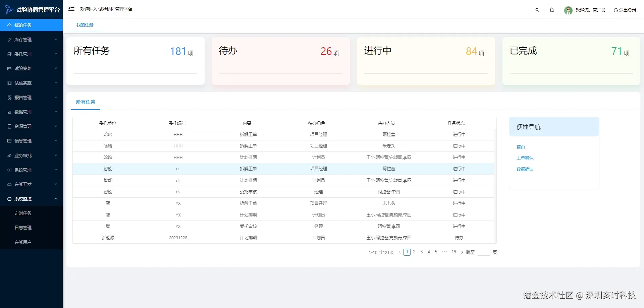Click the 业务审批 sidebar icon
This screenshot has width=644, height=308.
[x=9, y=156]
